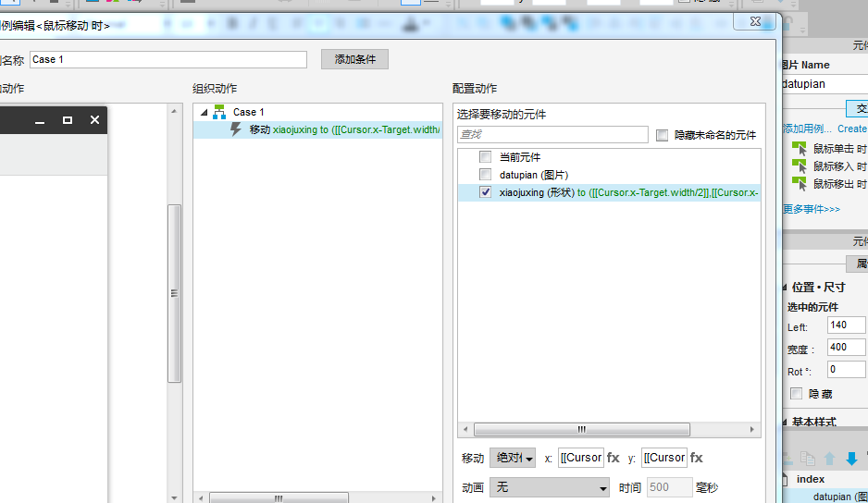
Task: Click the Rot field showing 0
Action: 847,369
